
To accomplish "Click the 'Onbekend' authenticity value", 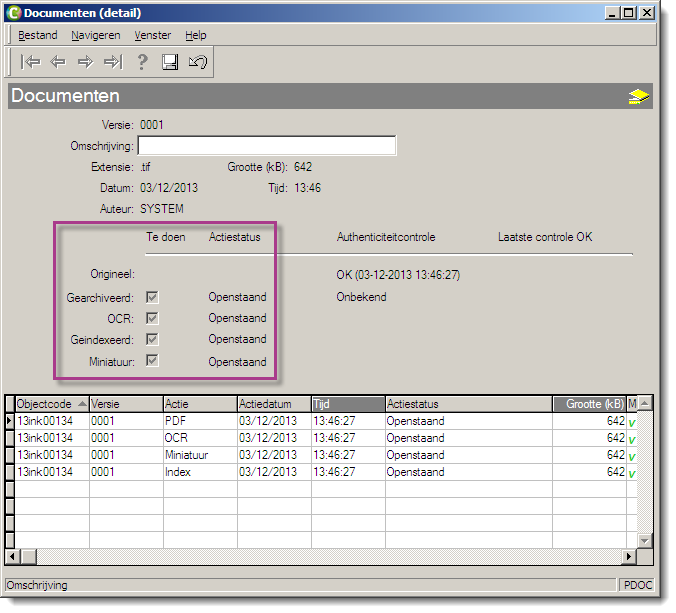I will pyautogui.click(x=361, y=297).
